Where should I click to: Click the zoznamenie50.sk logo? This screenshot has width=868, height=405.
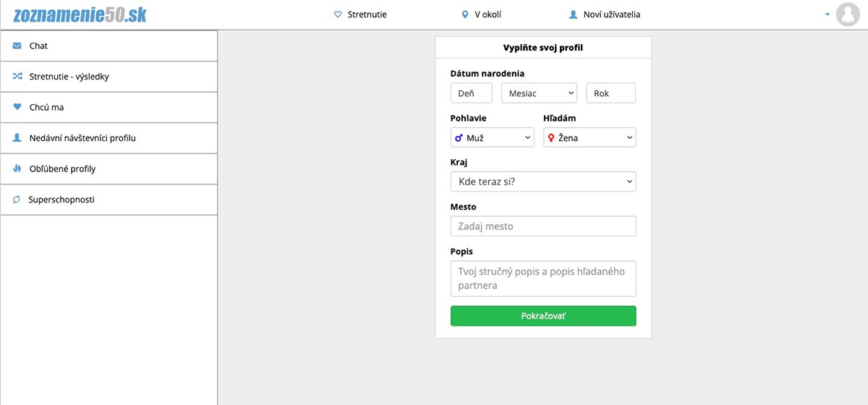(x=80, y=14)
